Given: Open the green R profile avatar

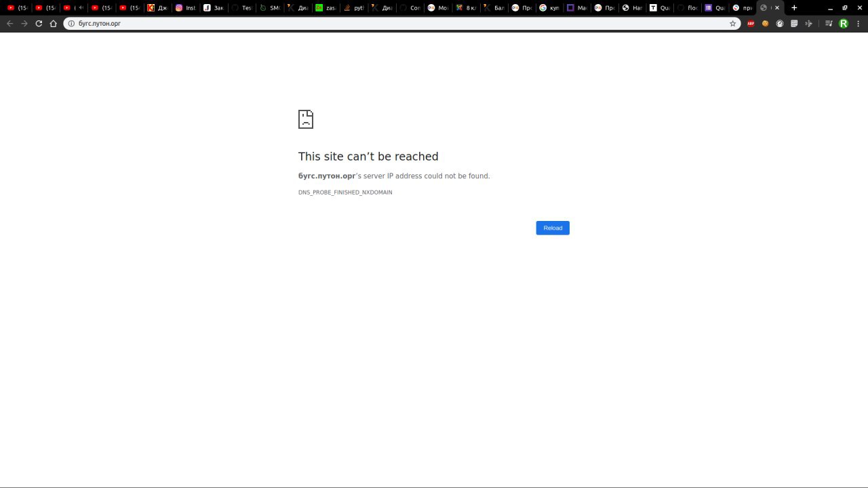Looking at the screenshot, I should [x=844, y=23].
